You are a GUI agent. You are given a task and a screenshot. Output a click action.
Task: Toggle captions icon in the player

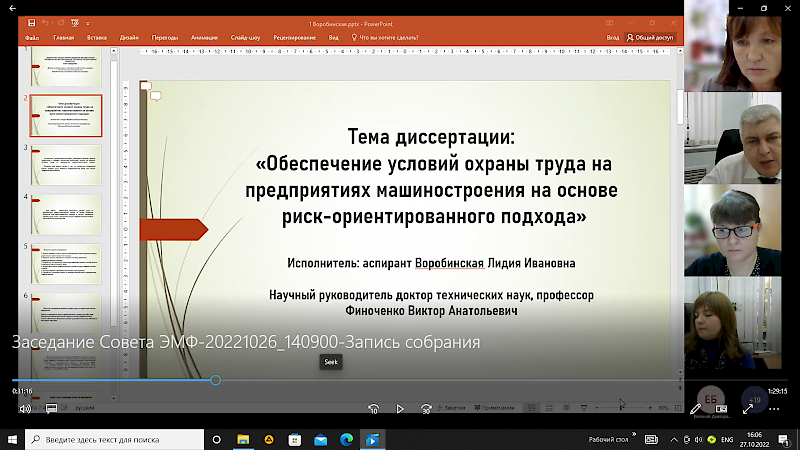pos(50,408)
